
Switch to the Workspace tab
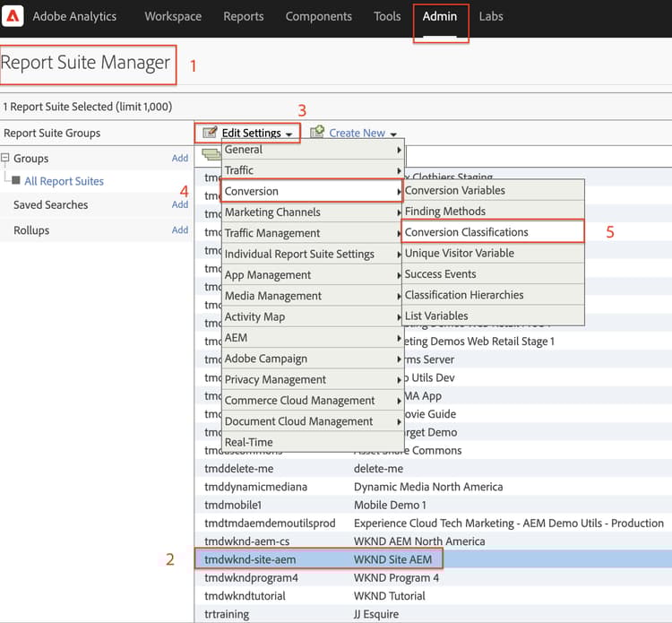tap(173, 16)
